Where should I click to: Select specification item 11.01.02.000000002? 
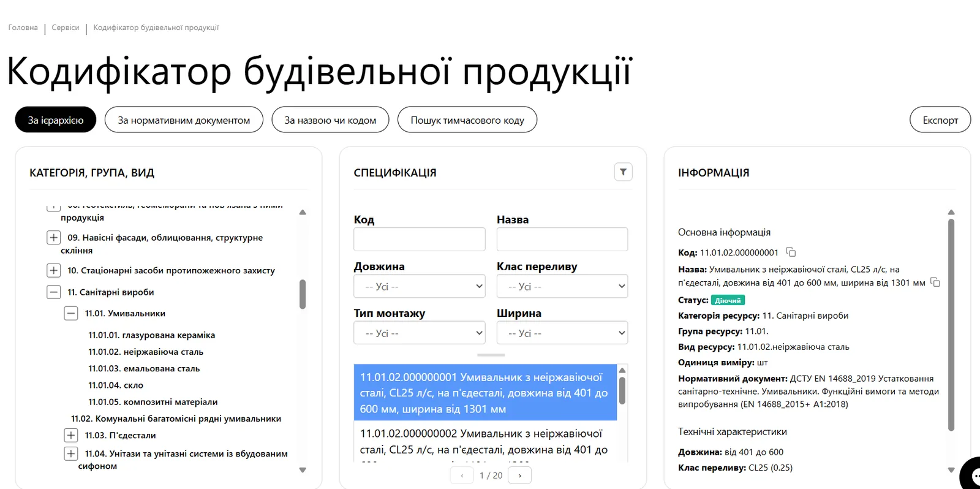(x=485, y=442)
